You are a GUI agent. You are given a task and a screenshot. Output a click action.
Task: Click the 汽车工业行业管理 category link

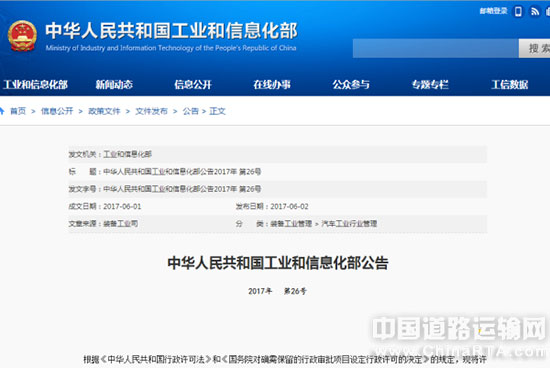[x=349, y=224]
